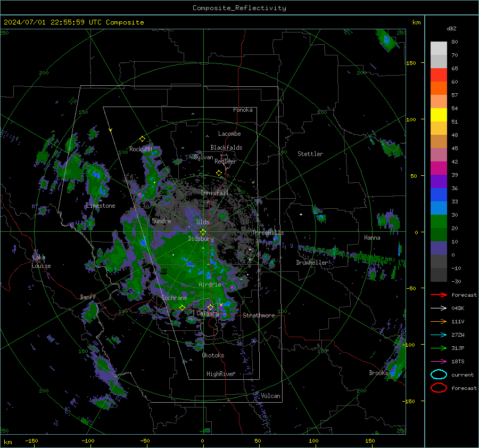Click the 18TS legend label
Image resolution: width=479 pixels, height=448 pixels.
(458, 362)
